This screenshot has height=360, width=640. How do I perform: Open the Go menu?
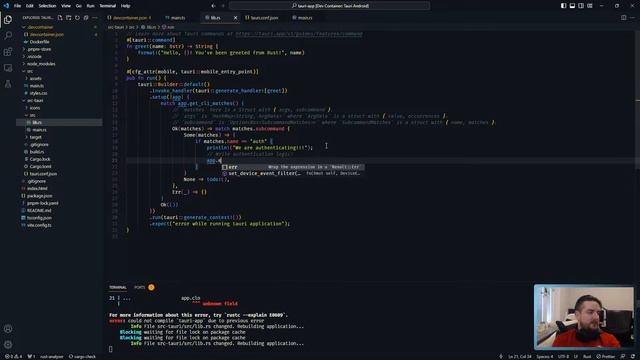point(79,6)
